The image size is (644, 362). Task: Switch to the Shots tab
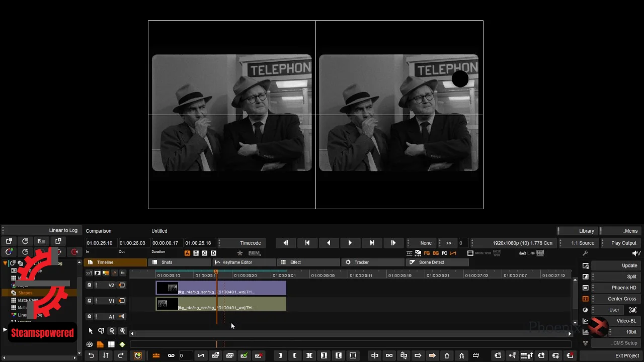point(180,262)
